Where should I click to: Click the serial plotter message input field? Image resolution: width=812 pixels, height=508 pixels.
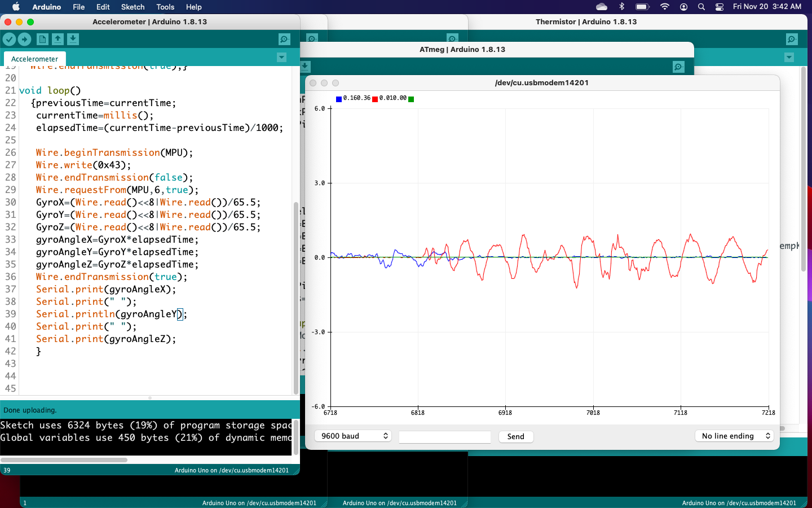pyautogui.click(x=444, y=436)
